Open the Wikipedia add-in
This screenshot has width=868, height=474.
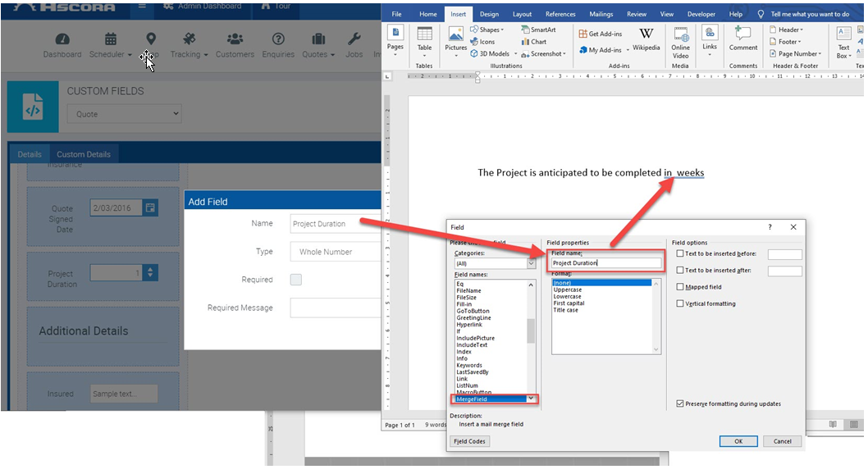[646, 39]
